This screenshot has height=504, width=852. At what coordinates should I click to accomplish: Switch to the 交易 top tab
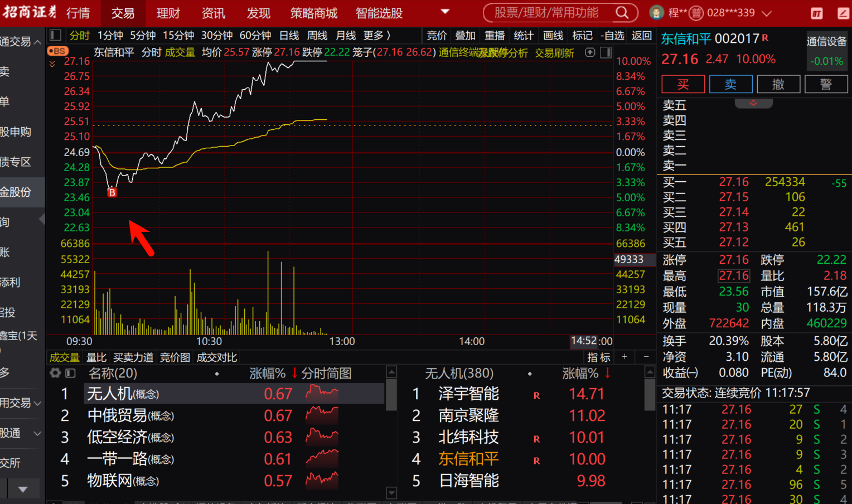[x=123, y=13]
